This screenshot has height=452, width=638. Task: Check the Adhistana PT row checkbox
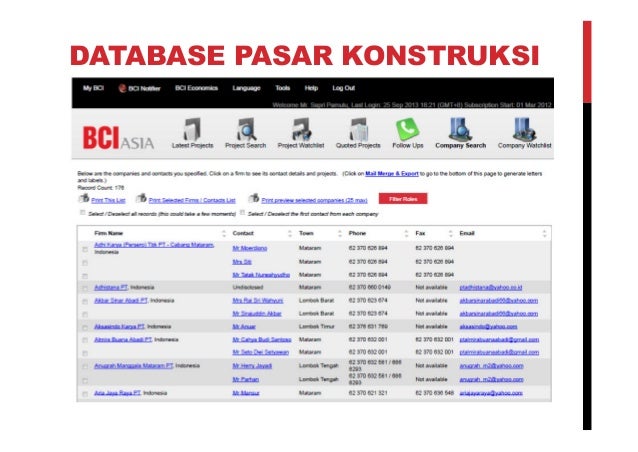pyautogui.click(x=85, y=288)
